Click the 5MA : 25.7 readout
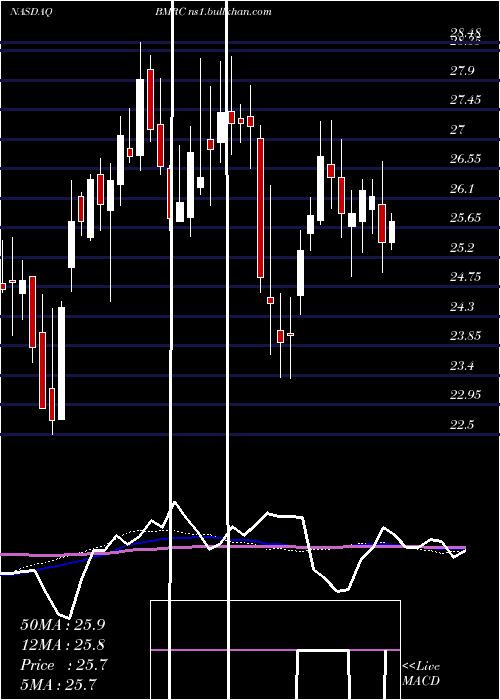Image resolution: width=500 pixels, height=700 pixels. click(58, 684)
